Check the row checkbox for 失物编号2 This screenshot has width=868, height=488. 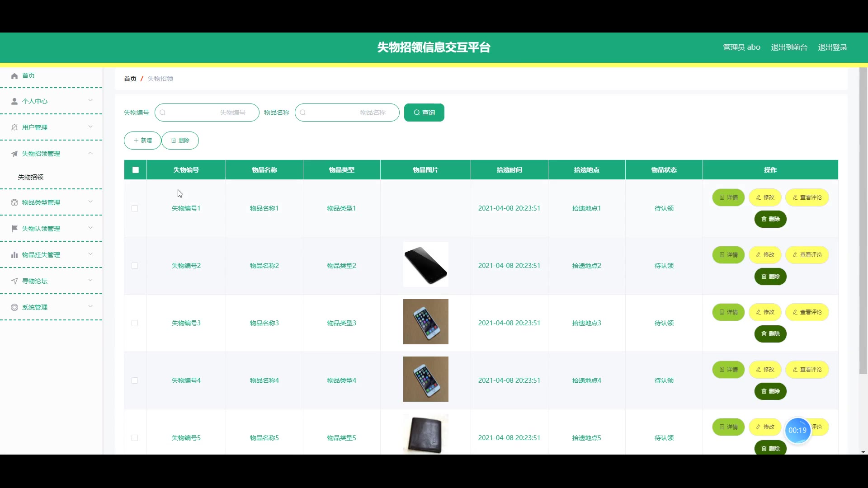[x=135, y=266]
